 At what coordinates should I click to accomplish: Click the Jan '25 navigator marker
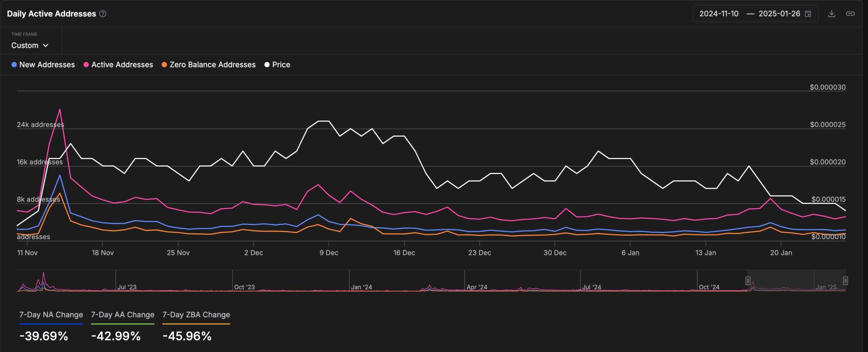pos(826,287)
